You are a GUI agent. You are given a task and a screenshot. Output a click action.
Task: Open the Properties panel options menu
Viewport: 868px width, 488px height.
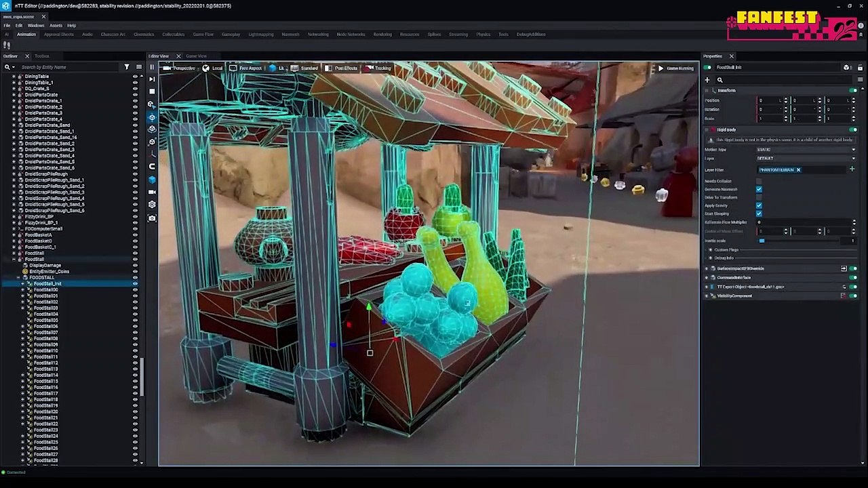(861, 80)
